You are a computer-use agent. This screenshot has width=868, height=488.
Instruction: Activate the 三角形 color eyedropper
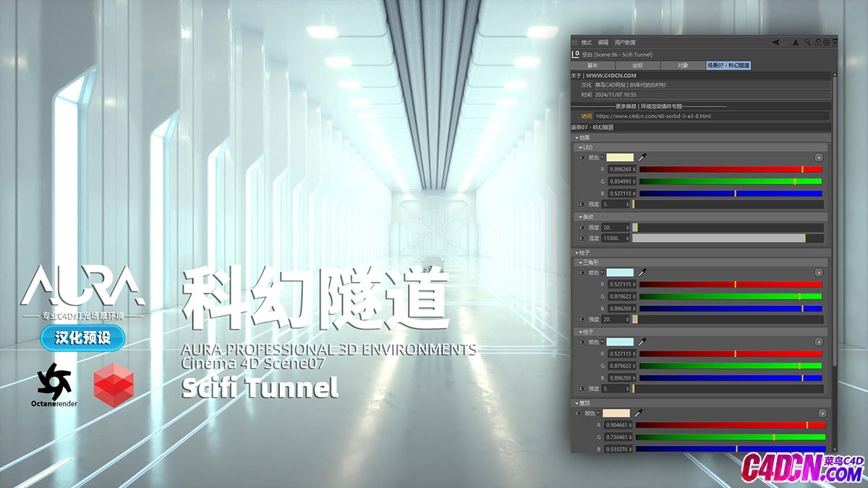click(x=641, y=273)
